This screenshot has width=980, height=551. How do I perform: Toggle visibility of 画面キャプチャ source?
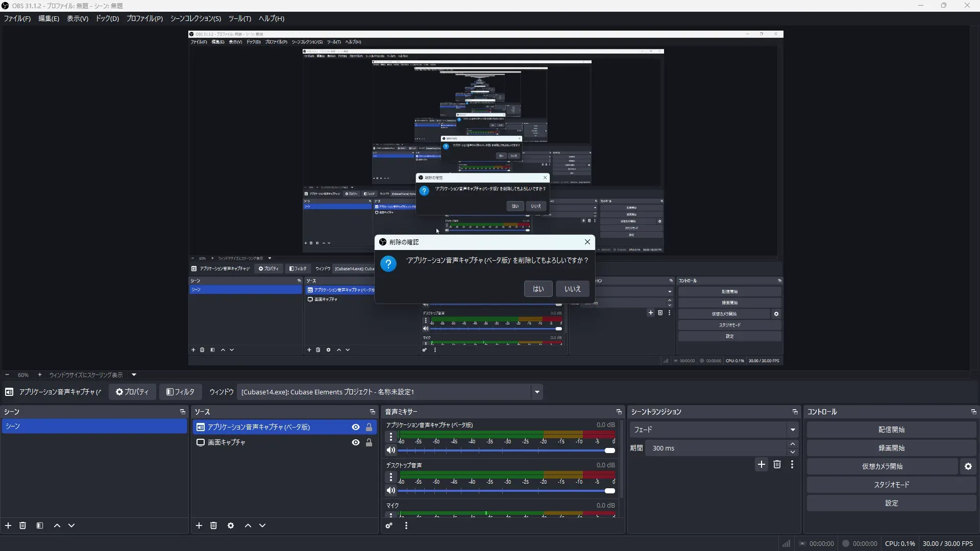pos(356,442)
